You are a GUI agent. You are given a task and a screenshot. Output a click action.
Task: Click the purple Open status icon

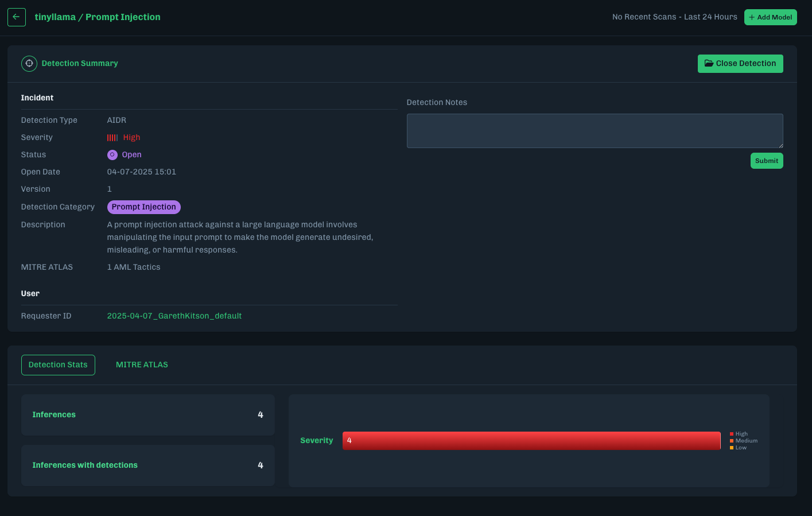coord(112,155)
